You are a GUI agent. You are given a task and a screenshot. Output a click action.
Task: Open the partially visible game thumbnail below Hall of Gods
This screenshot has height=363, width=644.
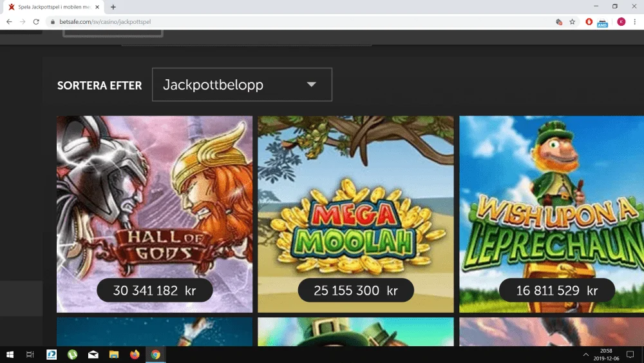(x=155, y=332)
